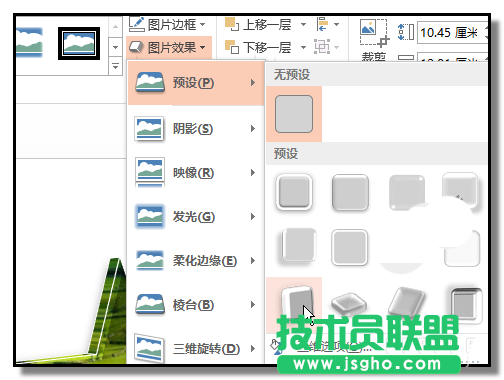Image resolution: width=504 pixels, height=380 pixels.
Task: Click the 预设(P) submenu arrow
Action: pyautogui.click(x=253, y=82)
